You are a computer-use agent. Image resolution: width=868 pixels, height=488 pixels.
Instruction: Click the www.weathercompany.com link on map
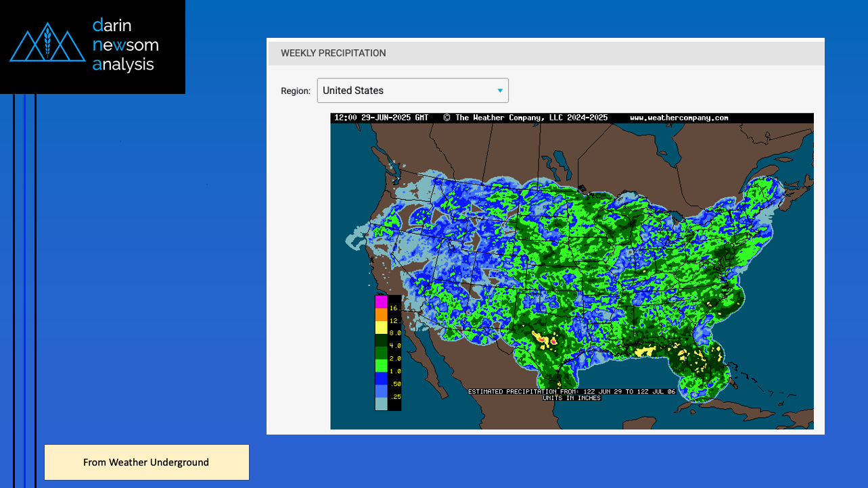click(x=679, y=118)
